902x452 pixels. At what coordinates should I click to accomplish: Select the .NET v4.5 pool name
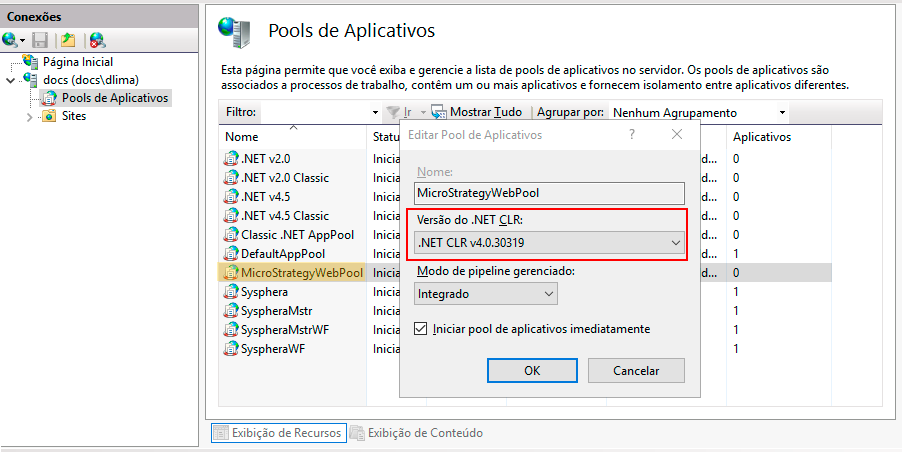pyautogui.click(x=265, y=197)
